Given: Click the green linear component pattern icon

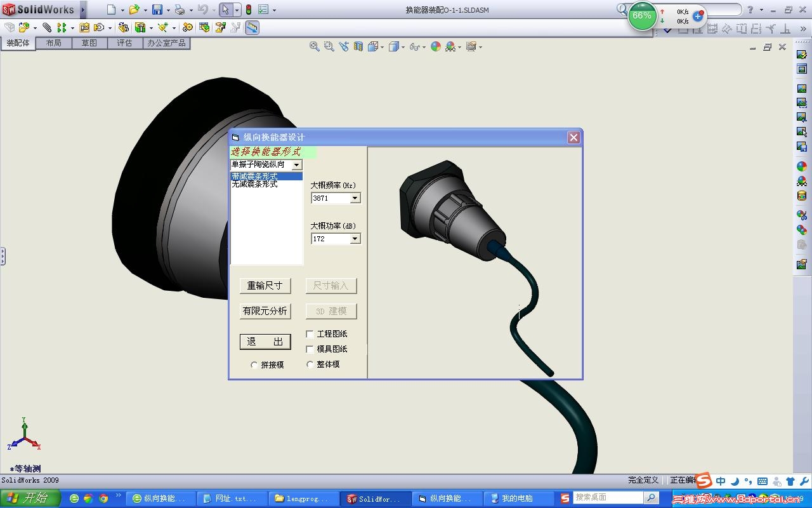Looking at the screenshot, I should coord(62,27).
